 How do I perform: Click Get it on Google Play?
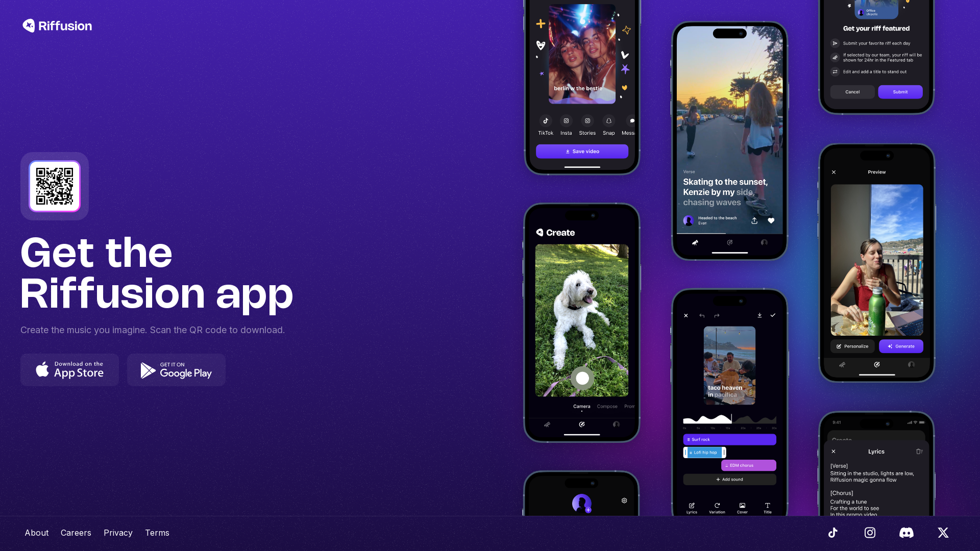176,369
